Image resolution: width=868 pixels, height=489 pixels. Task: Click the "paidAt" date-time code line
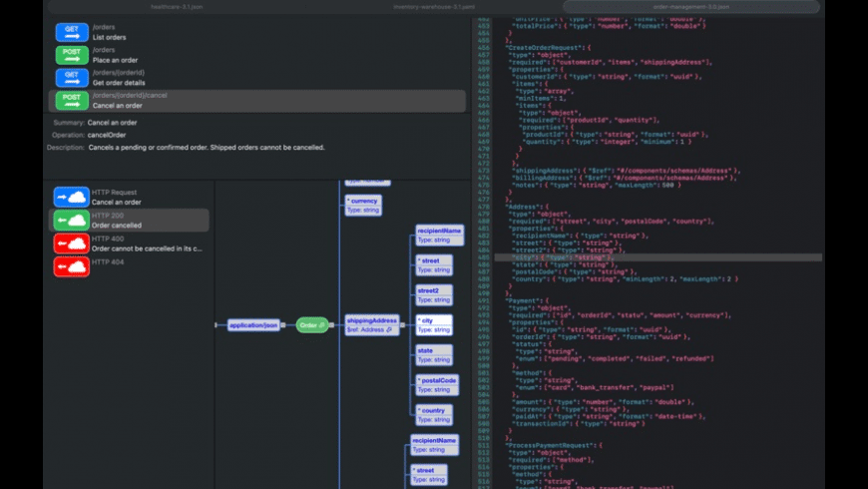(609, 416)
